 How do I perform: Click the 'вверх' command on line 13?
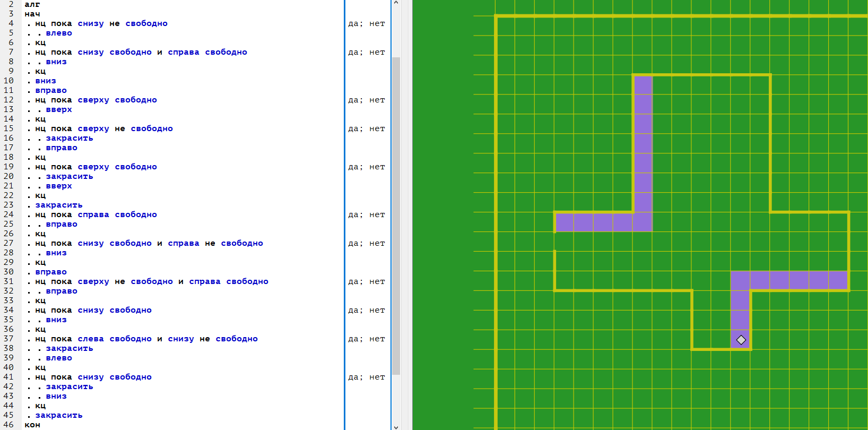pyautogui.click(x=59, y=109)
